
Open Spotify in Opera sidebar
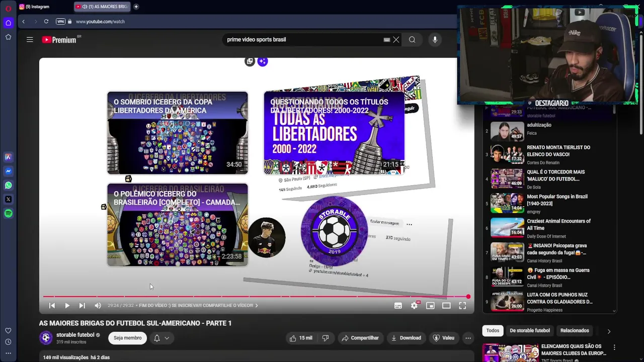(x=8, y=213)
